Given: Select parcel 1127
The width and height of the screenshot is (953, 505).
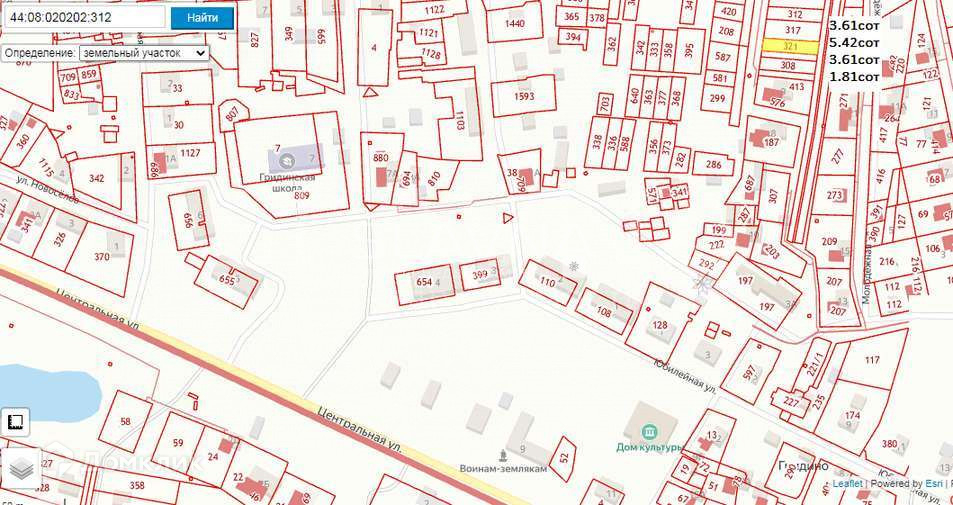Looking at the screenshot, I should [x=190, y=153].
